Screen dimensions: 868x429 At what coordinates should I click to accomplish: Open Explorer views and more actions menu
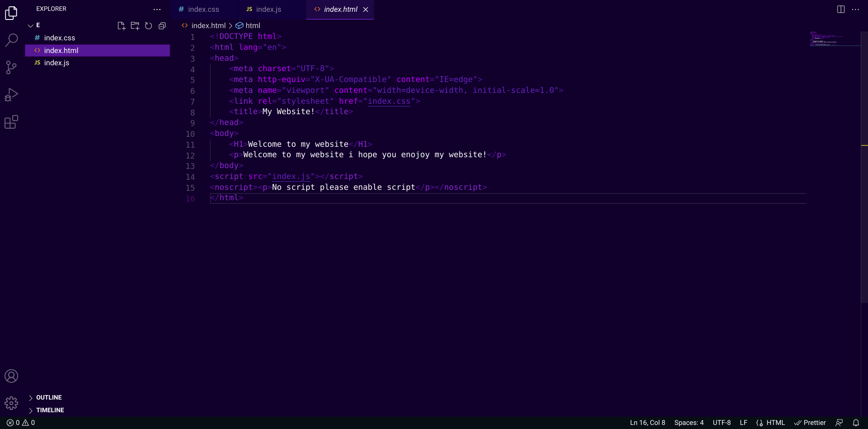click(157, 9)
